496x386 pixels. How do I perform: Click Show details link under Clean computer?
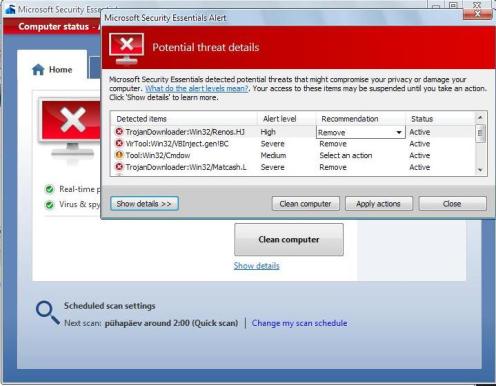click(257, 266)
